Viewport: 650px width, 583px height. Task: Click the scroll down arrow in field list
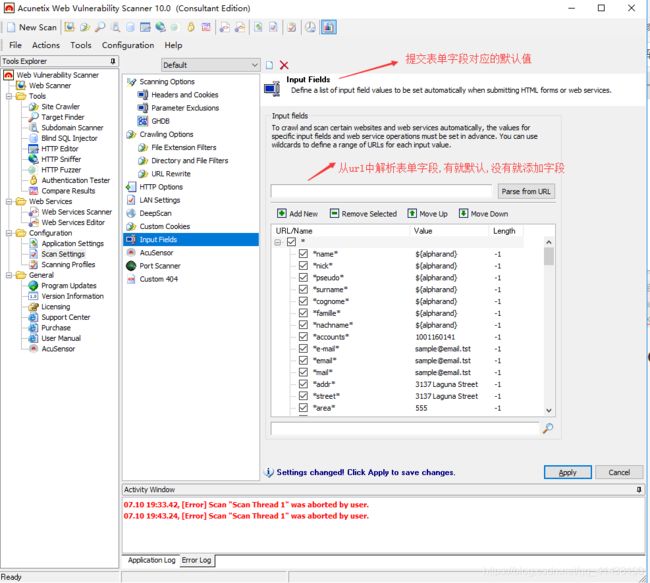pos(549,411)
